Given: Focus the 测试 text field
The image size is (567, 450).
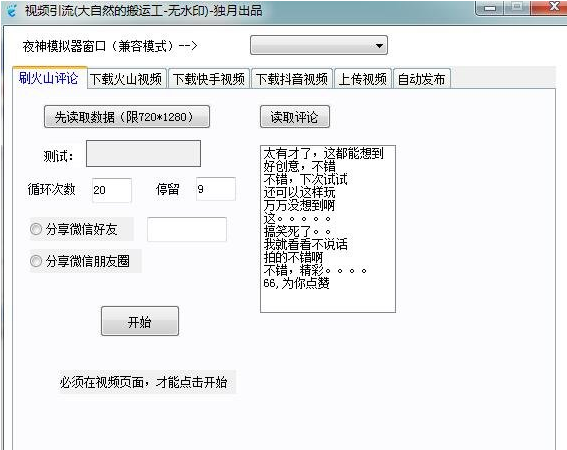Looking at the screenshot, I should (143, 154).
